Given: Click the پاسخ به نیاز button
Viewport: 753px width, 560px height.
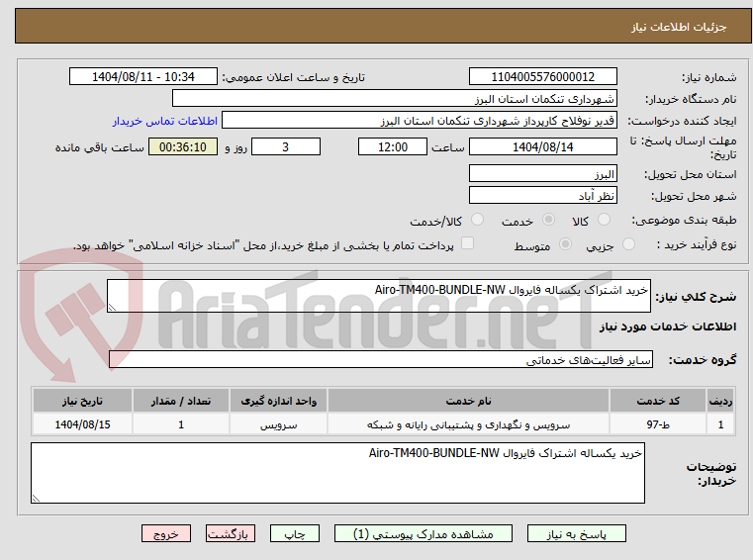Looking at the screenshot, I should (576, 533).
